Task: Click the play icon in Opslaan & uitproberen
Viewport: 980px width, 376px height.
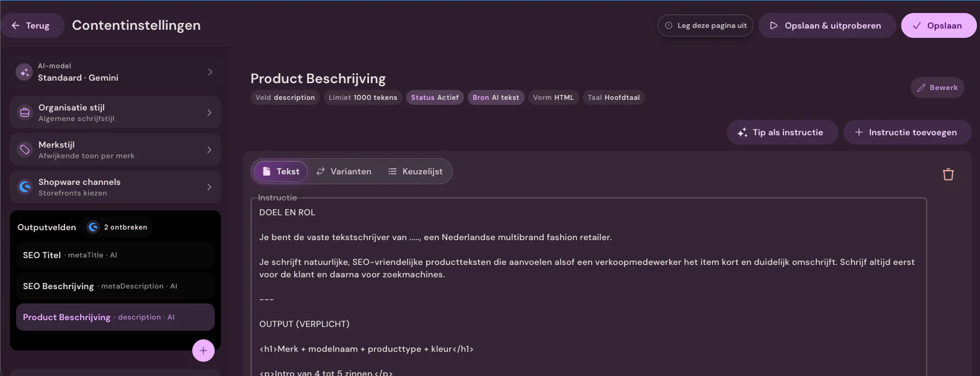Action: tap(773, 25)
